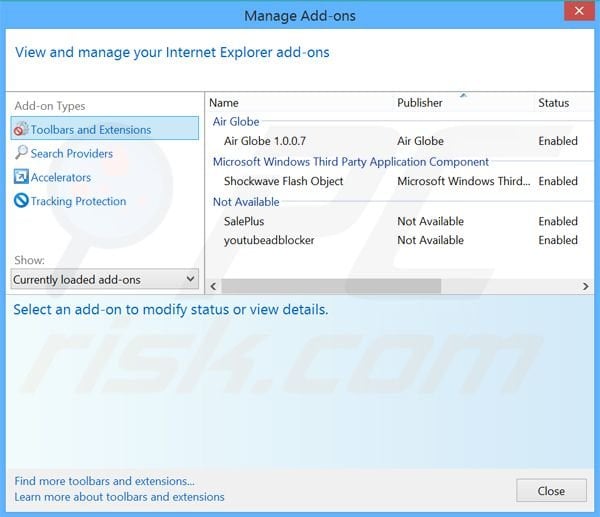Open Find more toolbars and extensions link
Image resolution: width=600 pixels, height=517 pixels.
pyautogui.click(x=104, y=481)
